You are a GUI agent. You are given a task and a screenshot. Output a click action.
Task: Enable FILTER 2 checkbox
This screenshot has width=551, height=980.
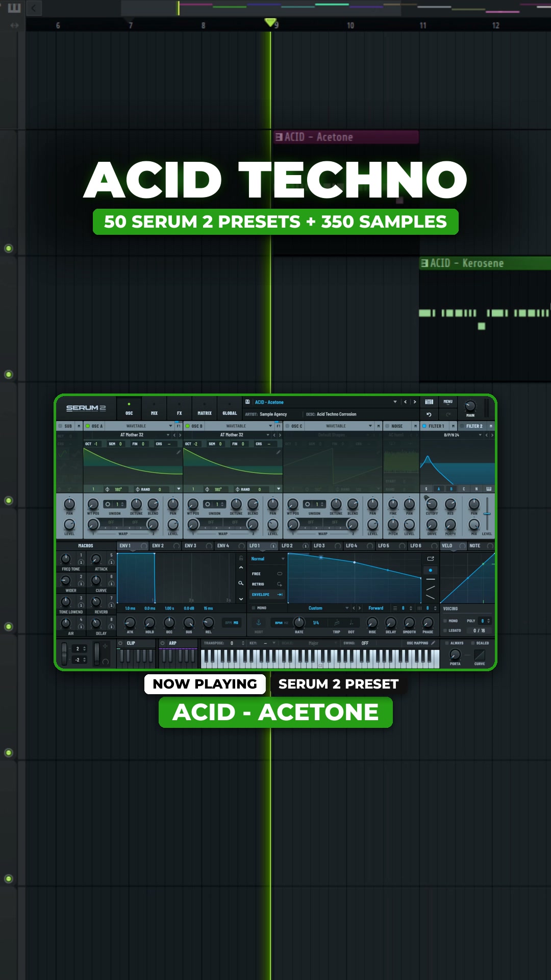[x=462, y=426]
